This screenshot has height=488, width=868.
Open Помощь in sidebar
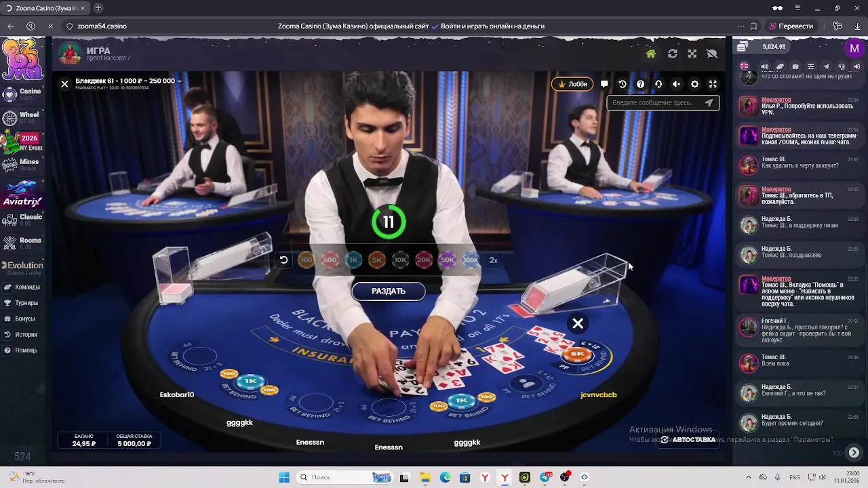(21, 350)
